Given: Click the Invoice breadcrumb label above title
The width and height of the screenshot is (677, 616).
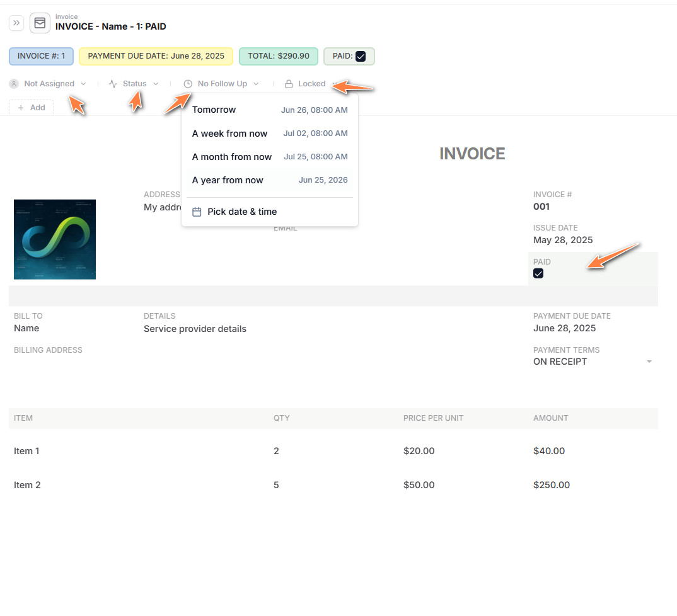Looking at the screenshot, I should 66,16.
